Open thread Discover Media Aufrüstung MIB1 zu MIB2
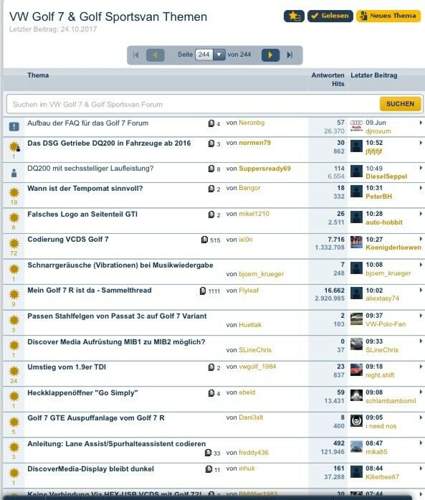 tap(116, 342)
